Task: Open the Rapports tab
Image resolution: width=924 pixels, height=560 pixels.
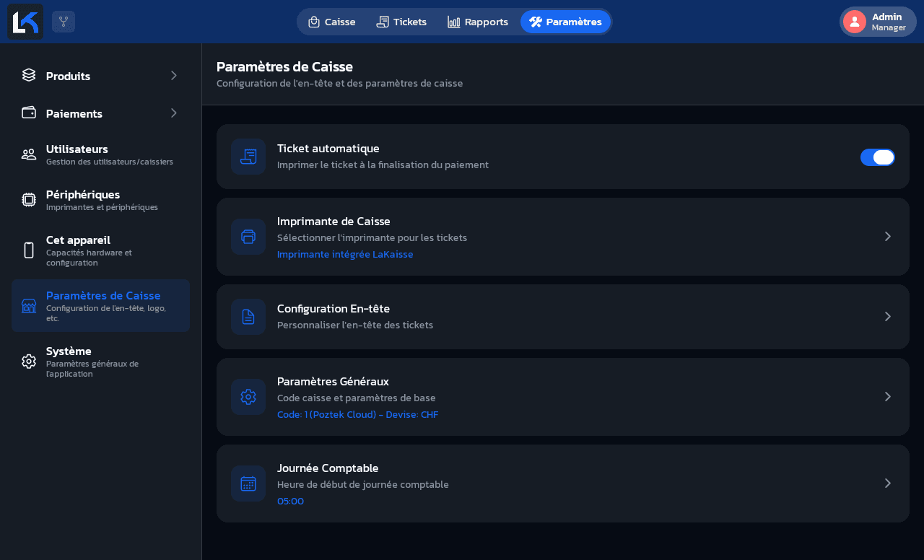Action: tap(478, 22)
